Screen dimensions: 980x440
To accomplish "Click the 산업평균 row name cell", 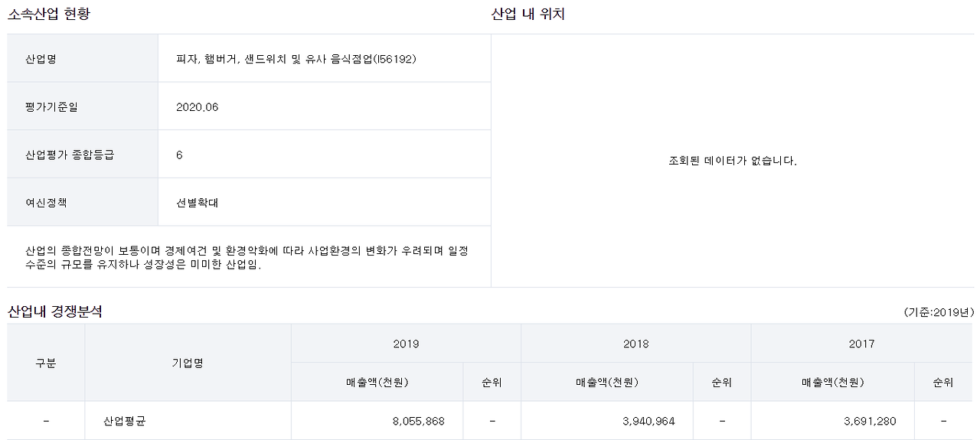I will (x=124, y=421).
